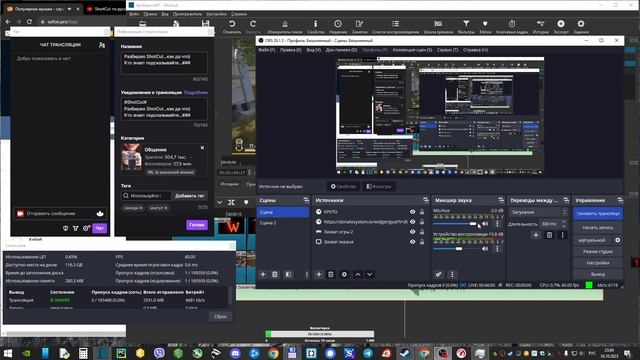This screenshot has height=360, width=640.
Task: Open Shotcut's Notes (Заметки) toolbar icon
Action: 359,24
